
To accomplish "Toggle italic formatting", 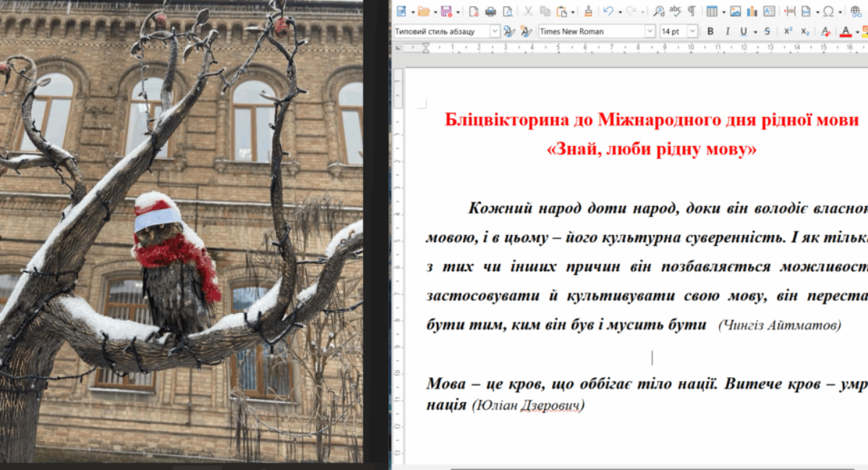I will click(726, 32).
